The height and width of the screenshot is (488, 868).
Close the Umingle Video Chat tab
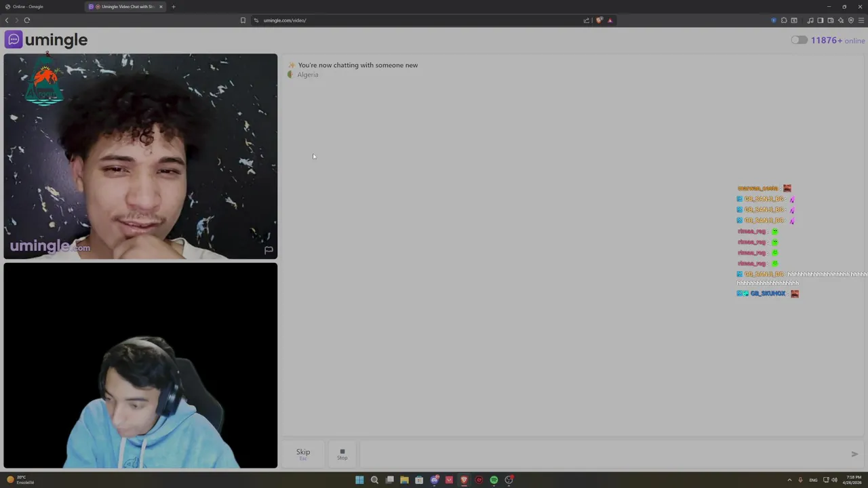coord(161,7)
